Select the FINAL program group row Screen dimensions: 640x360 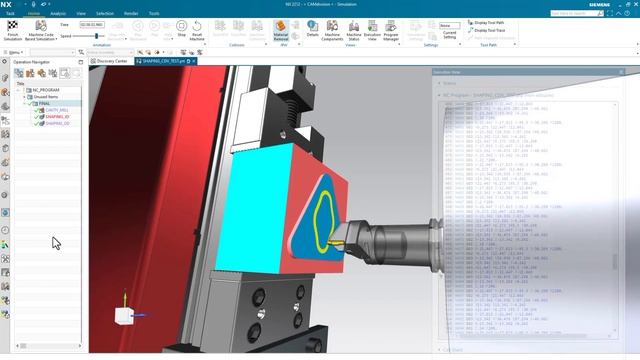point(48,104)
